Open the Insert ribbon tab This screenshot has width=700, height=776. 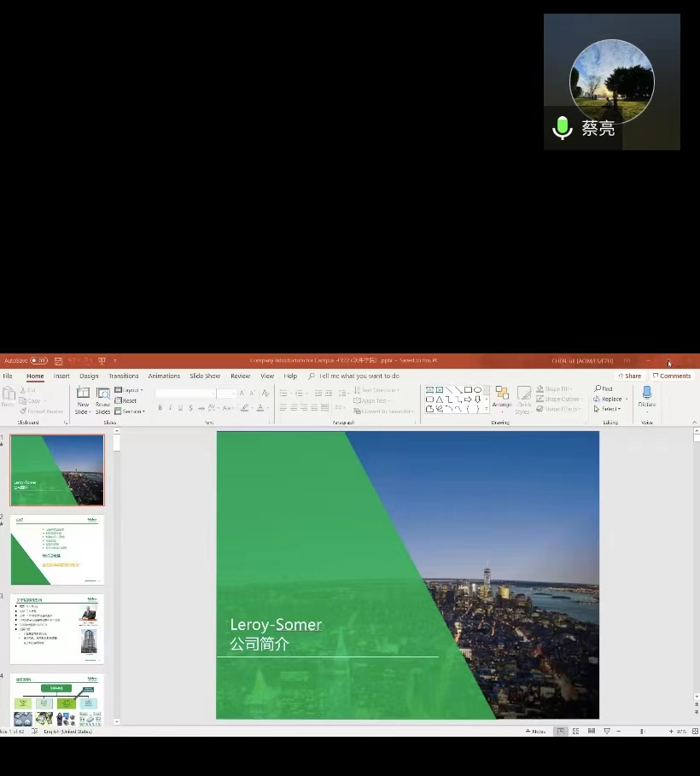click(x=61, y=376)
